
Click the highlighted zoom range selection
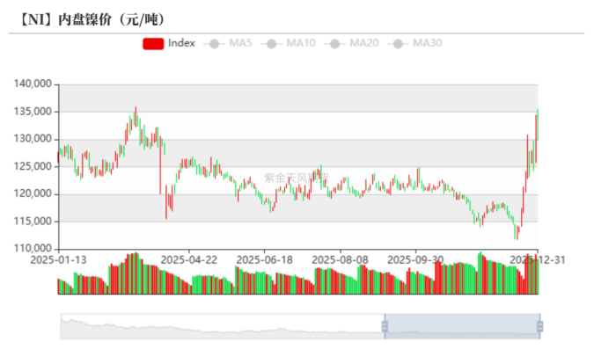(462, 326)
